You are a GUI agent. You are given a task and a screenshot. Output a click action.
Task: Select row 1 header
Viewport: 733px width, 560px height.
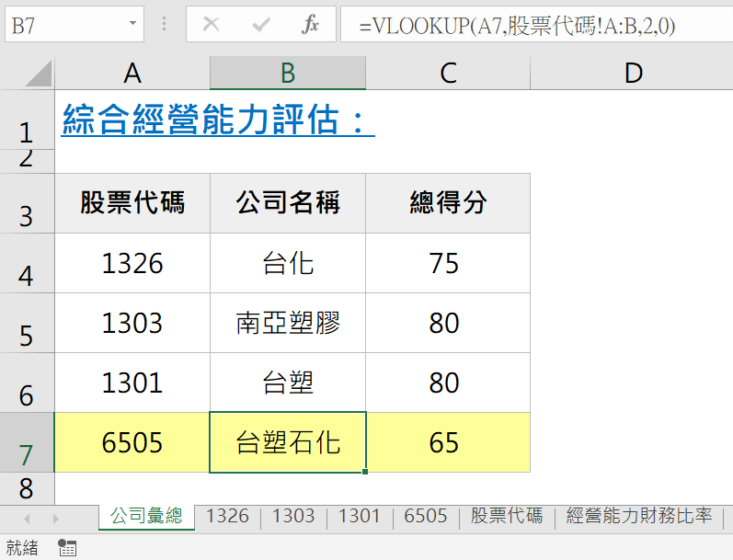pos(27,120)
